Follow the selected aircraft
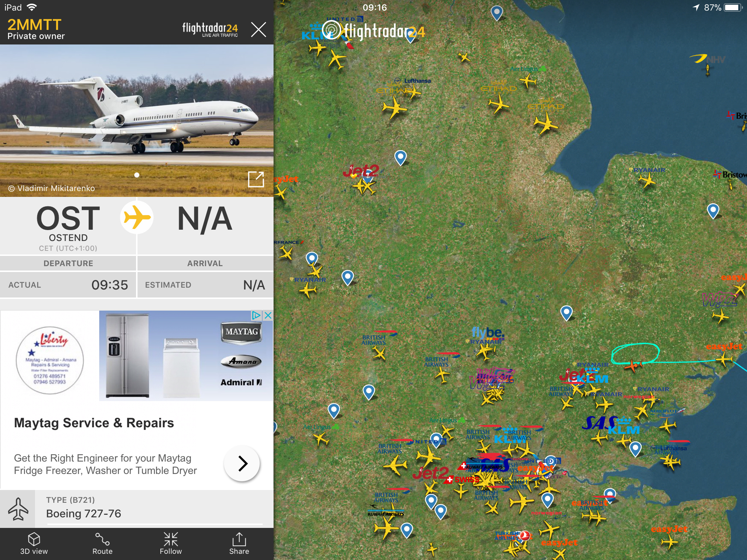Screen dimensions: 747x560 coord(171,543)
